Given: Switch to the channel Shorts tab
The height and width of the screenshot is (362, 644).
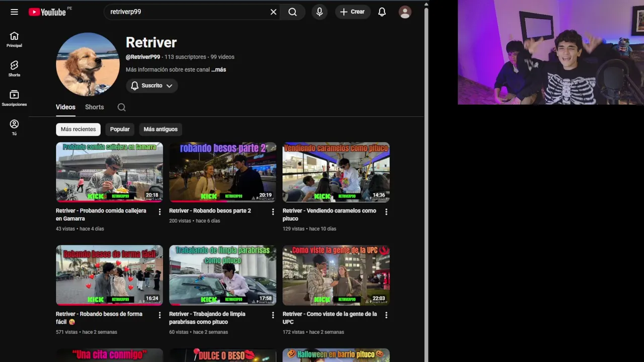Looking at the screenshot, I should [94, 107].
